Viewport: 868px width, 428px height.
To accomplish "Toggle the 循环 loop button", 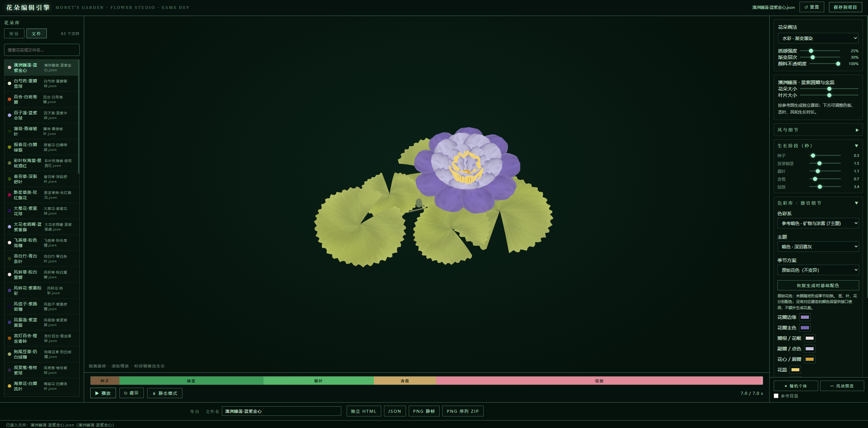I will pyautogui.click(x=131, y=393).
